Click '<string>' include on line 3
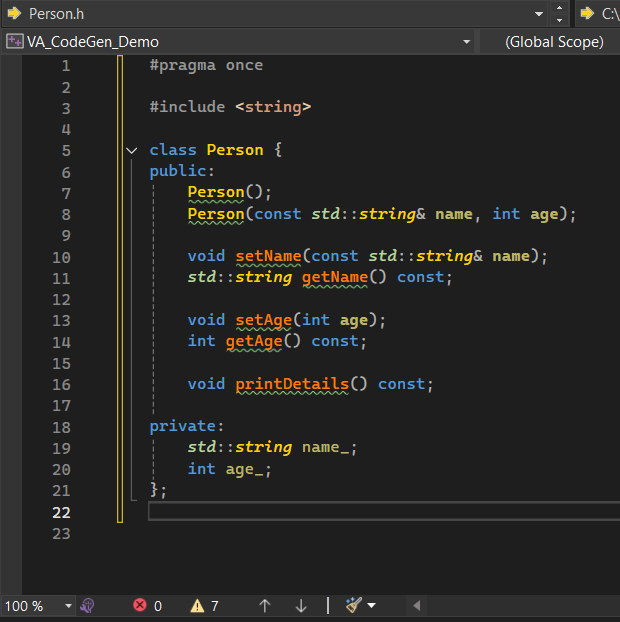The height and width of the screenshot is (622, 620). 273,107
